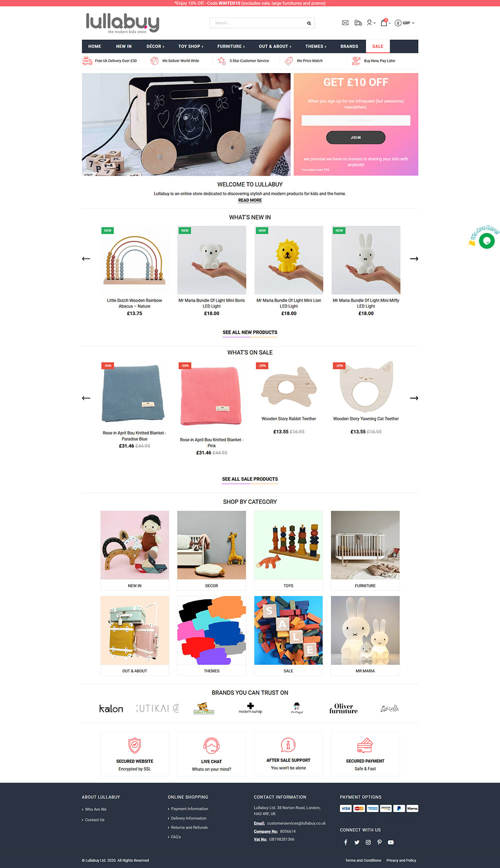Open the GBP currency selector
500x868 pixels.
404,23
